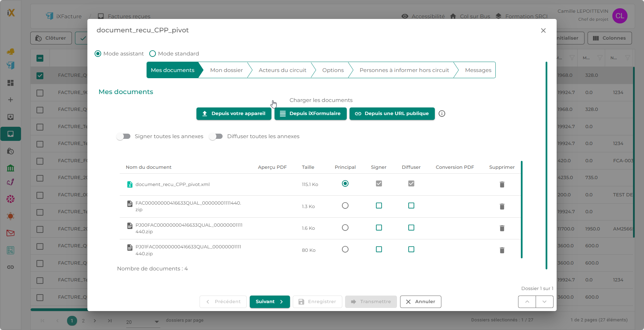Open the dossiers per page dropdown
This screenshot has width=644, height=330.
tap(142, 322)
